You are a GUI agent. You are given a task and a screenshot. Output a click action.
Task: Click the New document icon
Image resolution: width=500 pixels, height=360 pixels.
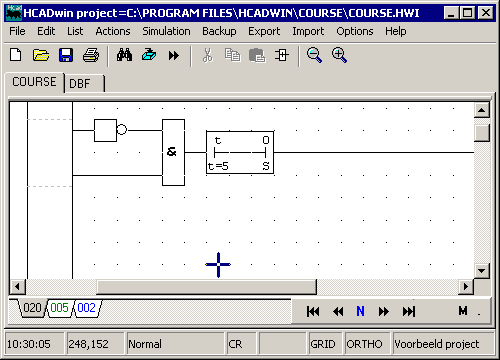tap(16, 55)
